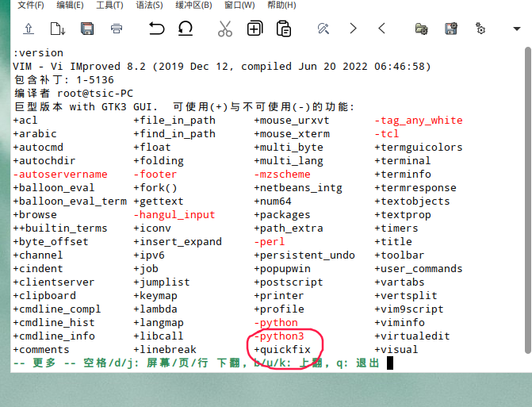Click the +user_commands feature text

(x=419, y=269)
